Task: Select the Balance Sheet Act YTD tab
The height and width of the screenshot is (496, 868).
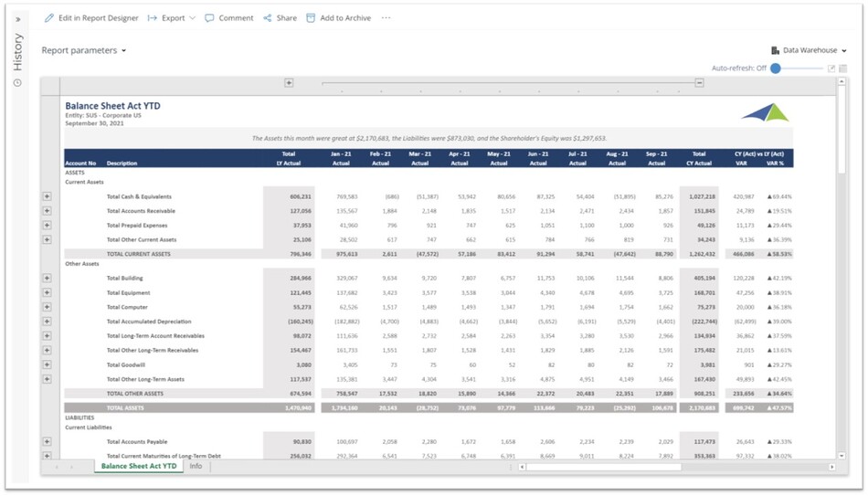Action: (139, 467)
